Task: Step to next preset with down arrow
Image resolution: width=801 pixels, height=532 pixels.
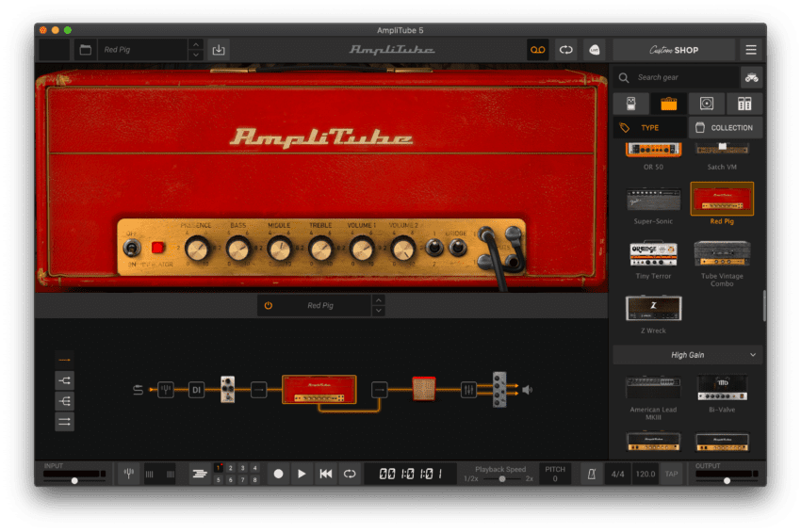Action: (x=196, y=56)
